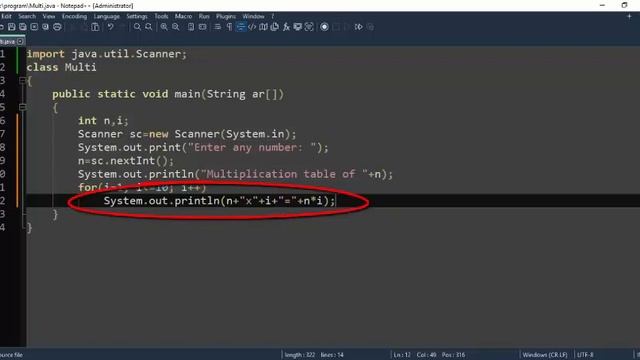Toggle the highlighted indent guide icon

click(x=241, y=27)
